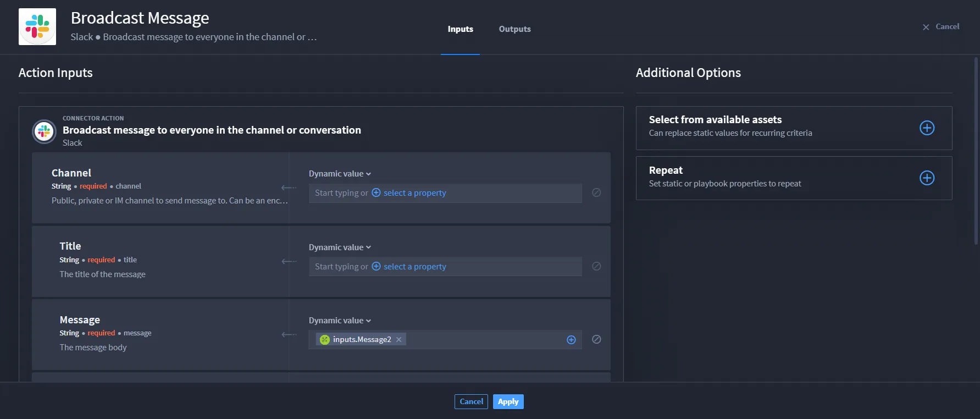The width and height of the screenshot is (980, 419).
Task: Focus the Channel value input field
Action: pos(445,193)
